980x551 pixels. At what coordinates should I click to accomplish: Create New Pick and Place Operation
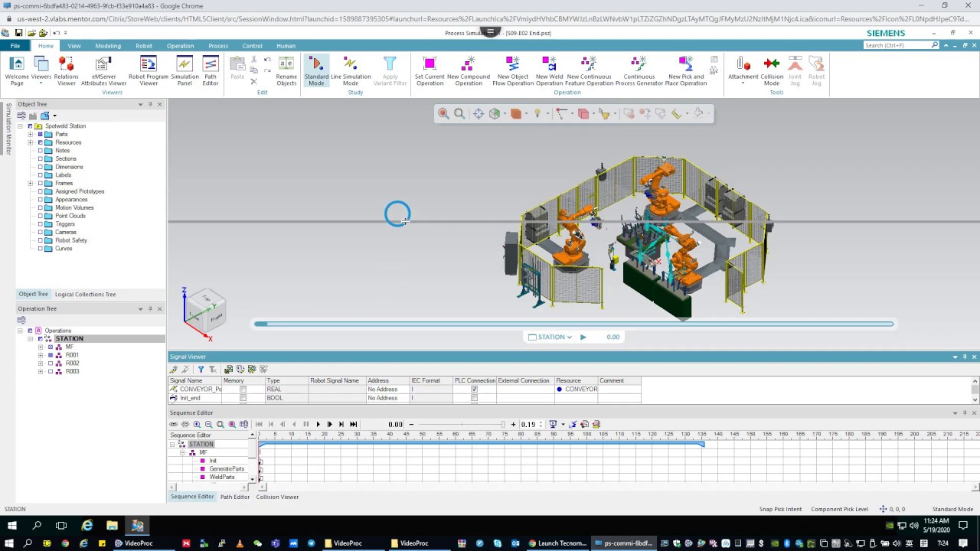685,71
